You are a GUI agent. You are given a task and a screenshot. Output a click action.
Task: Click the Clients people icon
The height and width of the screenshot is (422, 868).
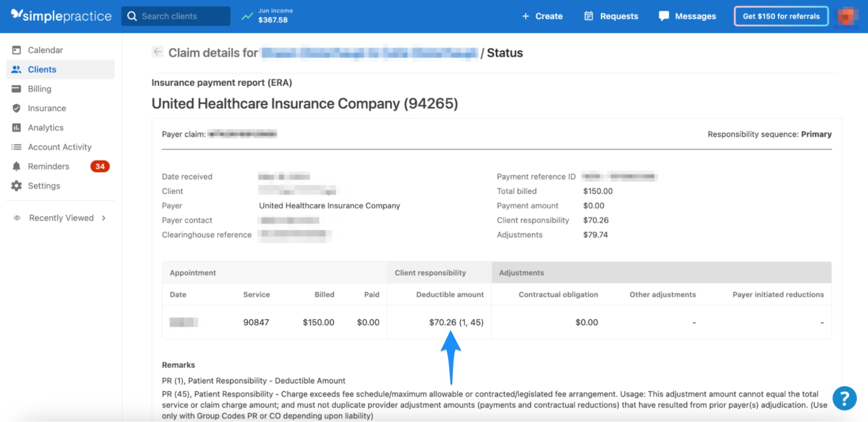(17, 69)
